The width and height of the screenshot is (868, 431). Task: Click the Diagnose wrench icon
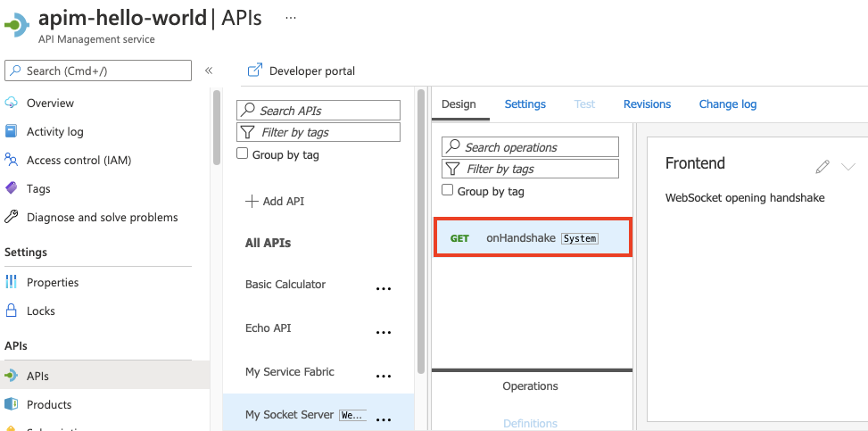coord(11,217)
